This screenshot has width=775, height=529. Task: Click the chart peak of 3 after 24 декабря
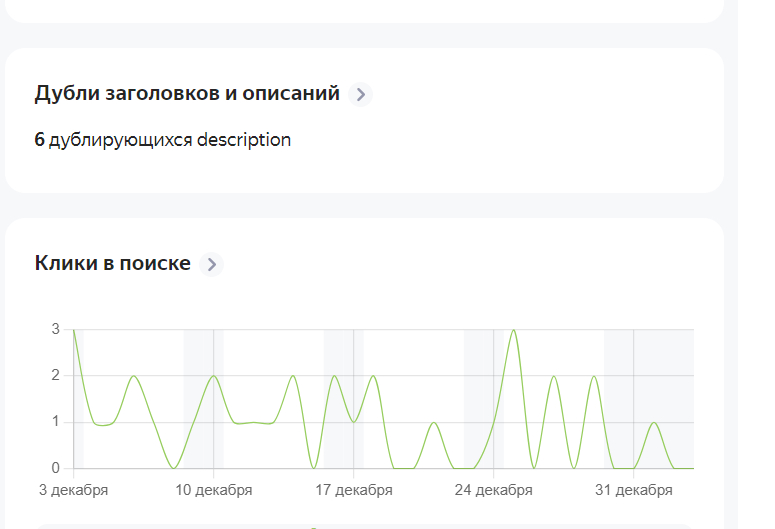(514, 330)
